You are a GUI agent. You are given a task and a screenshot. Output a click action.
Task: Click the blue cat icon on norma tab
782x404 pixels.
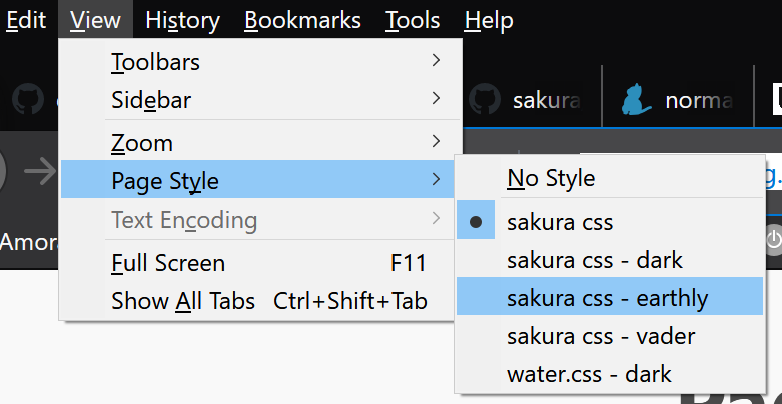click(x=636, y=99)
